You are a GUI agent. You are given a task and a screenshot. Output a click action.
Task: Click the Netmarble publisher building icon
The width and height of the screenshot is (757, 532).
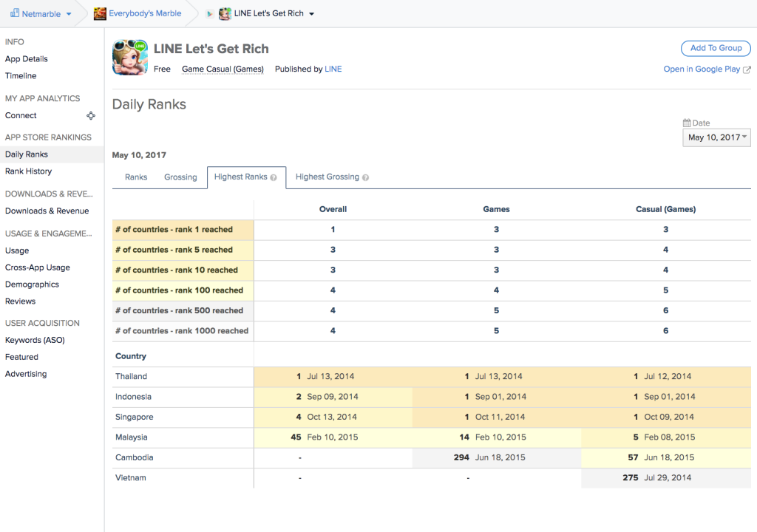click(x=15, y=13)
